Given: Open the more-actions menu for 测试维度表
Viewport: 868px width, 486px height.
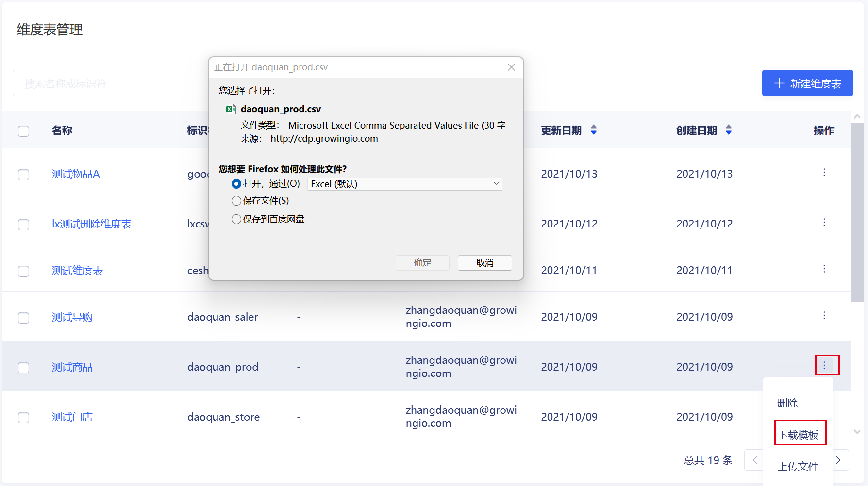Looking at the screenshot, I should click(824, 269).
